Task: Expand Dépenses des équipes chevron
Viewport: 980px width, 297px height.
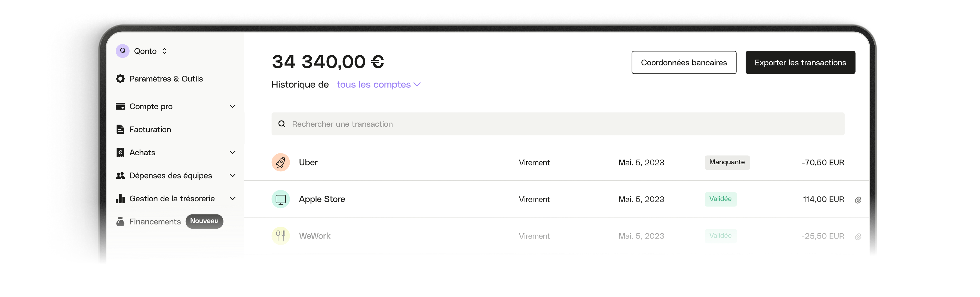Action: 232,175
